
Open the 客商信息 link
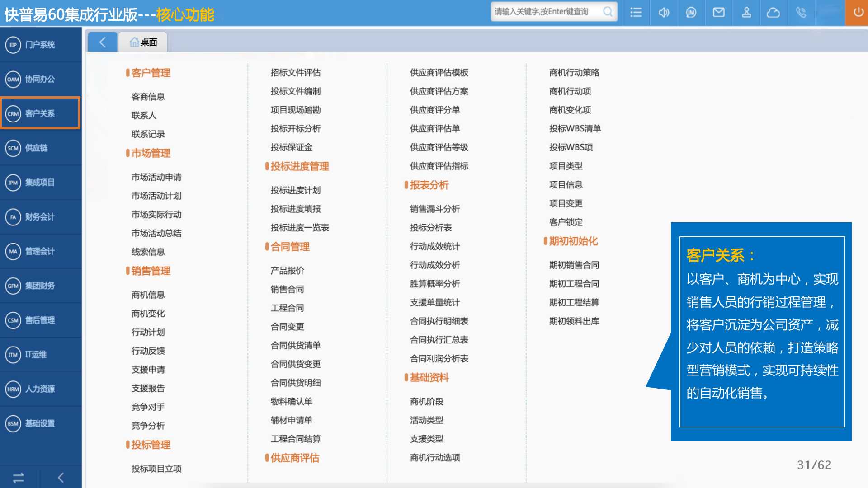[148, 97]
